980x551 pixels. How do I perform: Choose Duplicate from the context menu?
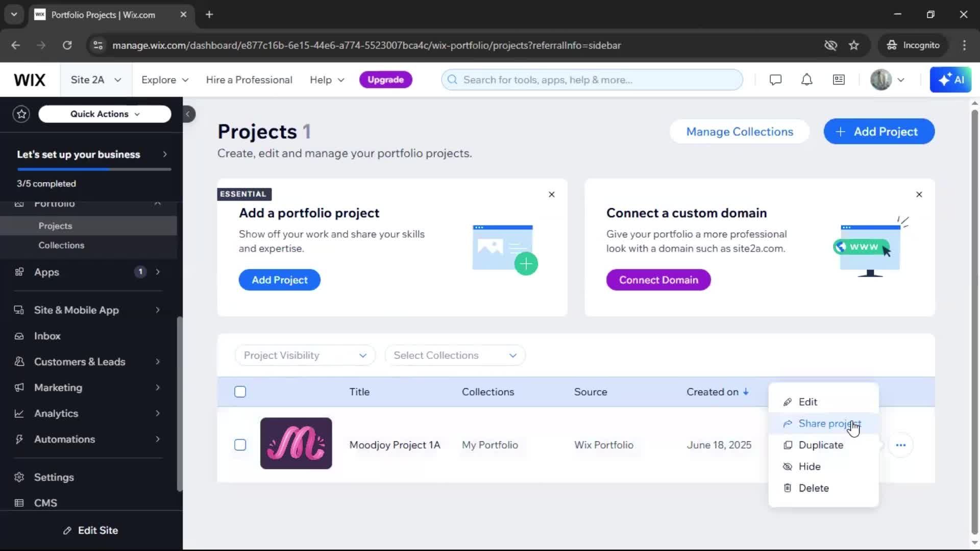click(823, 445)
